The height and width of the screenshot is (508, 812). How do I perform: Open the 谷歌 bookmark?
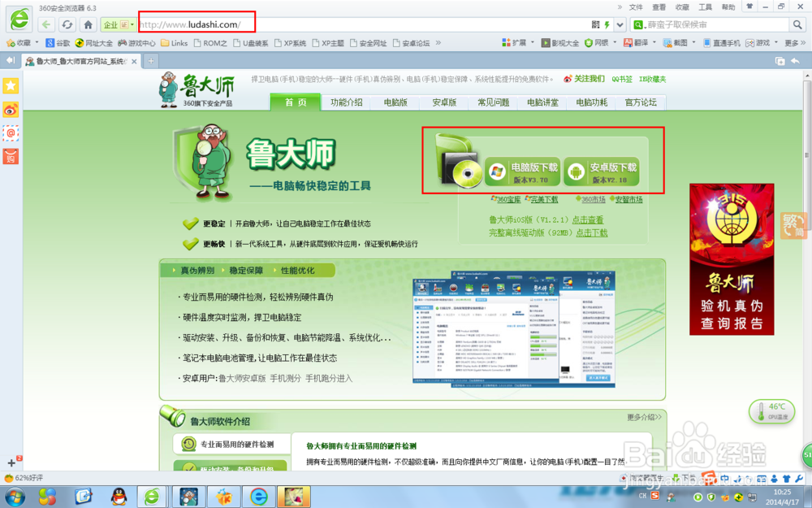pyautogui.click(x=58, y=43)
